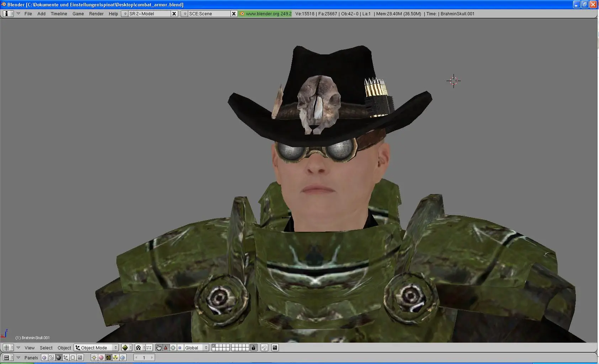This screenshot has height=364, width=599.
Task: Open the Global transform orientation dropdown
Action: coord(196,348)
